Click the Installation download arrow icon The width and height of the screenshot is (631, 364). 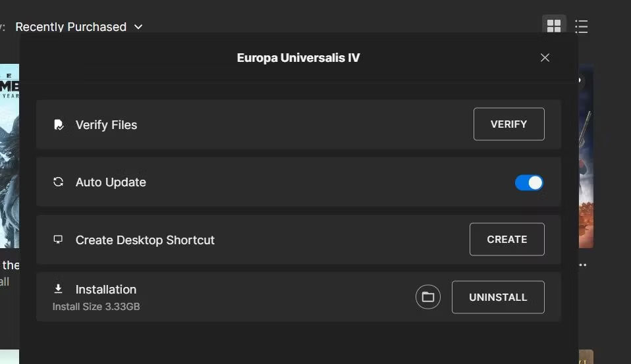59,289
